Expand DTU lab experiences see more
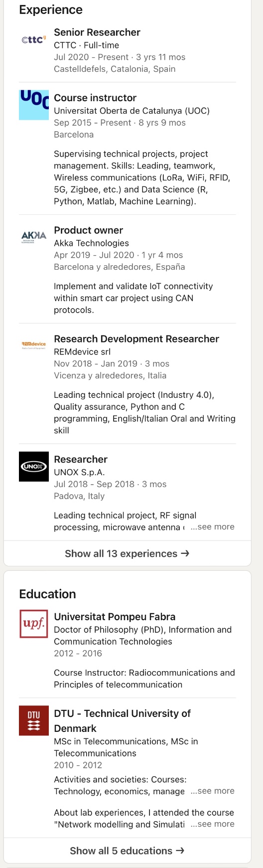This screenshot has width=263, height=868. [212, 824]
